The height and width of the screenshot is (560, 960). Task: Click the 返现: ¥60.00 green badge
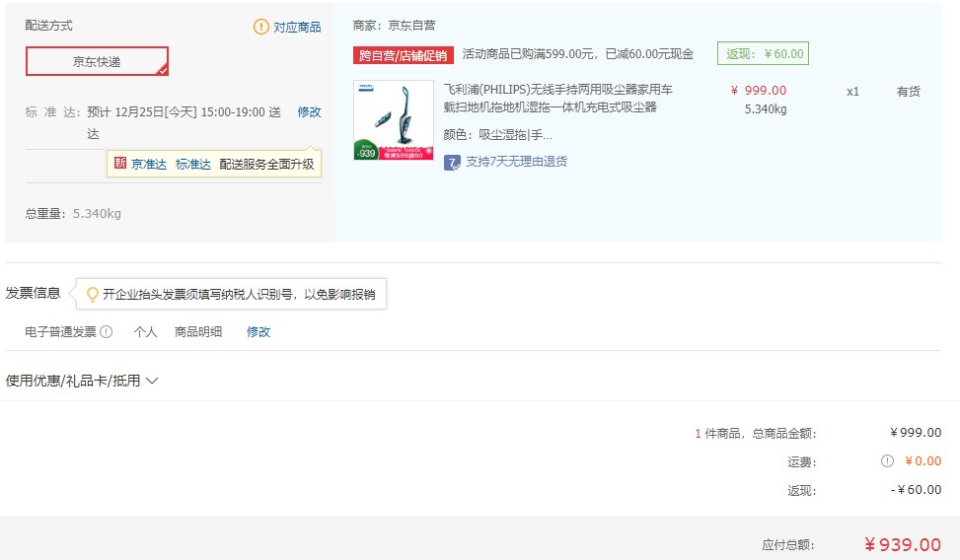(764, 54)
